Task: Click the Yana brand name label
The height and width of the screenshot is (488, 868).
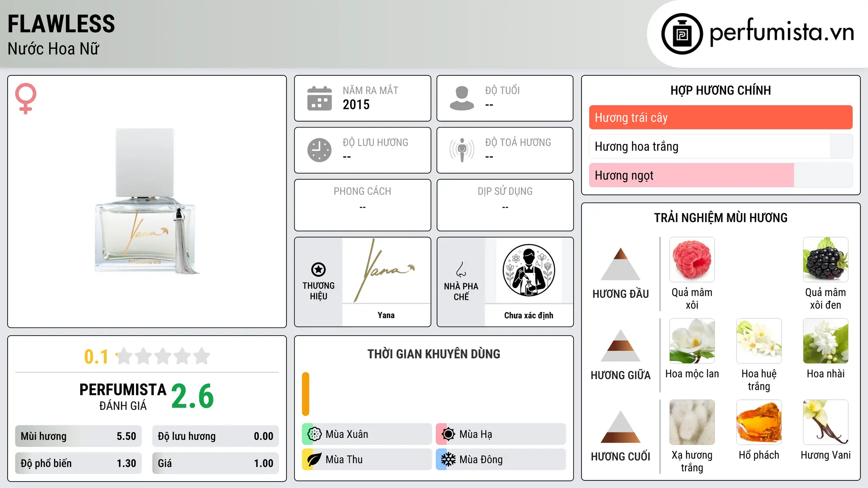Action: click(x=386, y=315)
